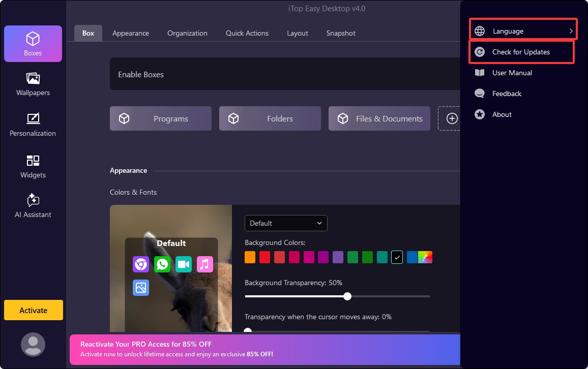Expand the Language submenu
This screenshot has width=588, height=369.
click(523, 31)
